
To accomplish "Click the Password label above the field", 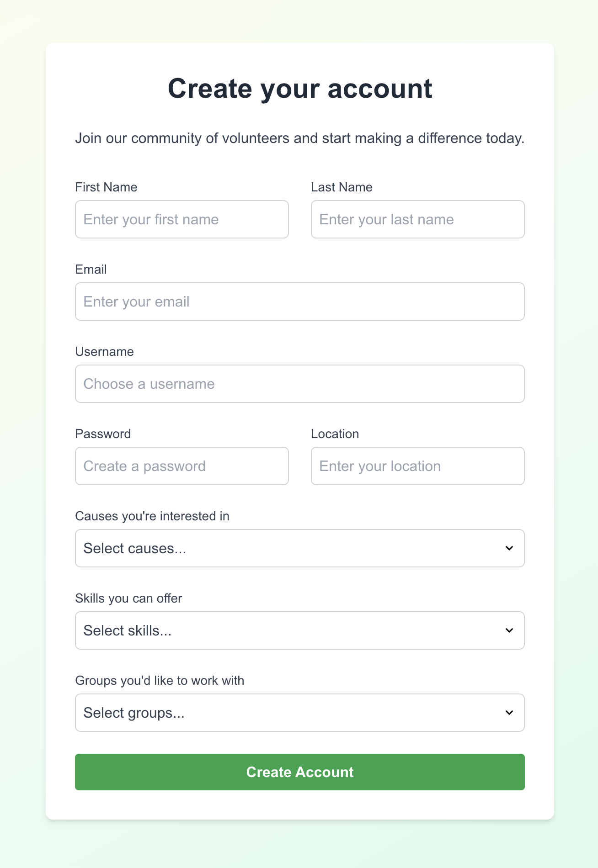I will (103, 434).
